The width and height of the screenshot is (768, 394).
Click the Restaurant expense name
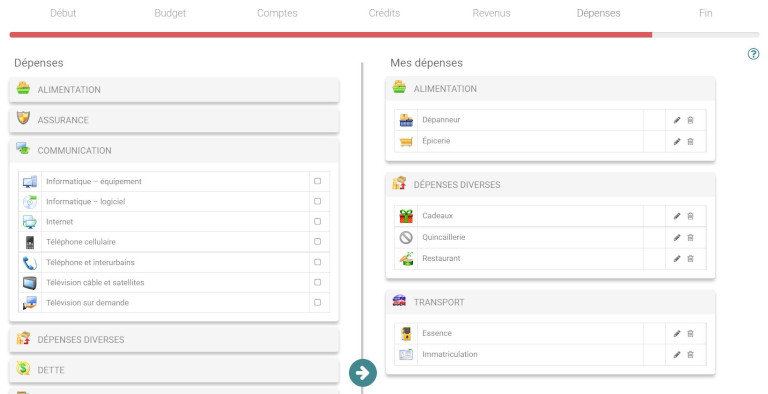point(441,258)
